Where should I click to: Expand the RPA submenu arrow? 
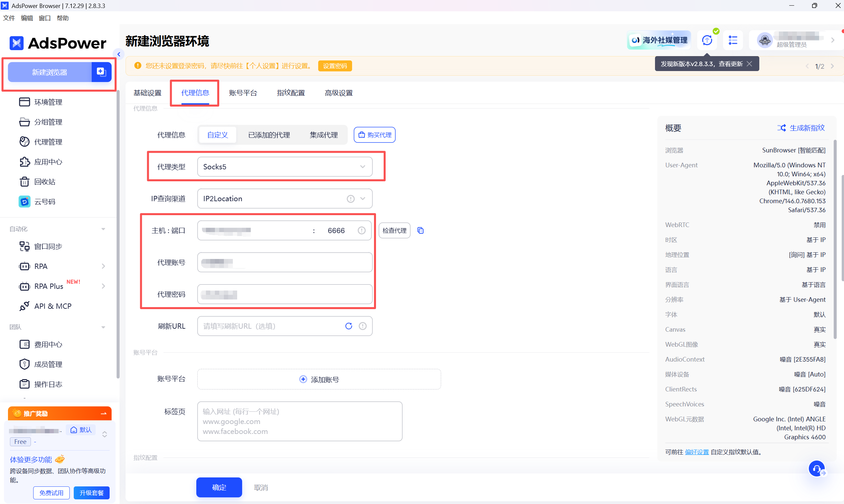click(103, 266)
